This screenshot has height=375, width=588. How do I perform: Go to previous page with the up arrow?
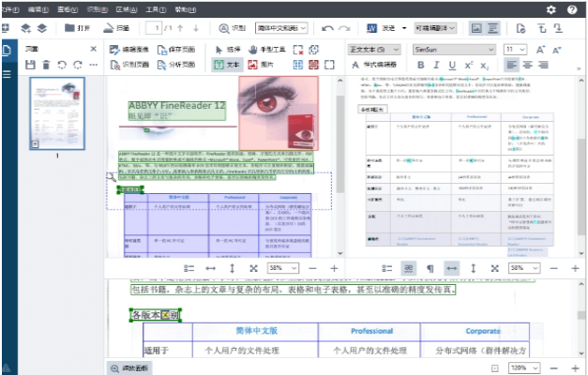click(x=180, y=28)
